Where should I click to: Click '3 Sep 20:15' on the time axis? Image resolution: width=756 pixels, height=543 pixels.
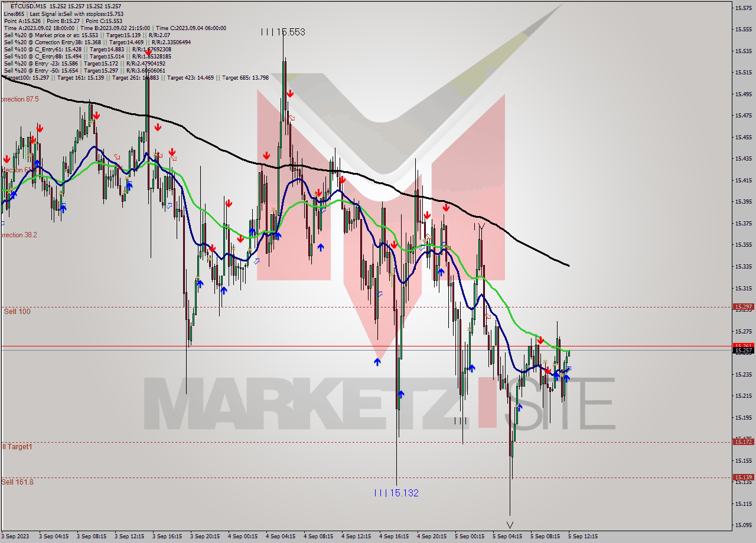pos(205,537)
